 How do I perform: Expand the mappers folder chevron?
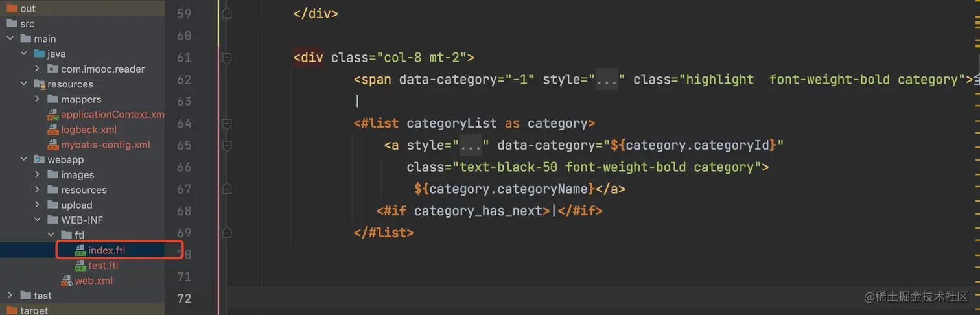point(37,99)
